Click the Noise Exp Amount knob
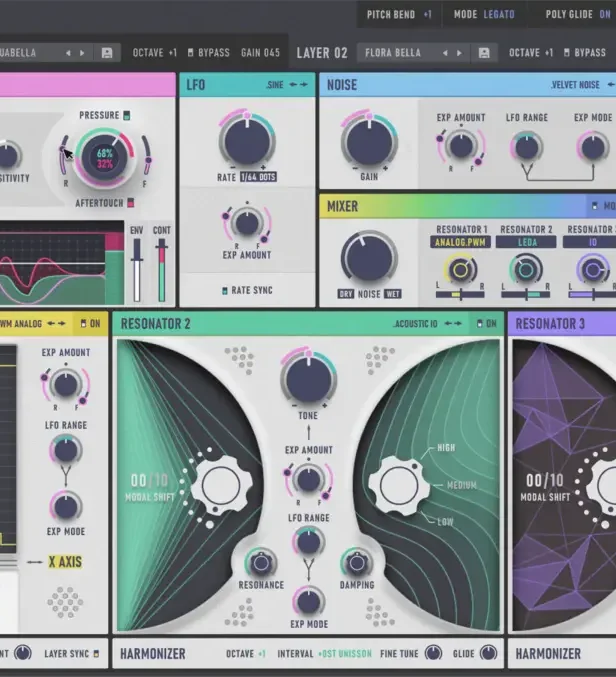Viewport: 616px width, 677px height. click(461, 147)
